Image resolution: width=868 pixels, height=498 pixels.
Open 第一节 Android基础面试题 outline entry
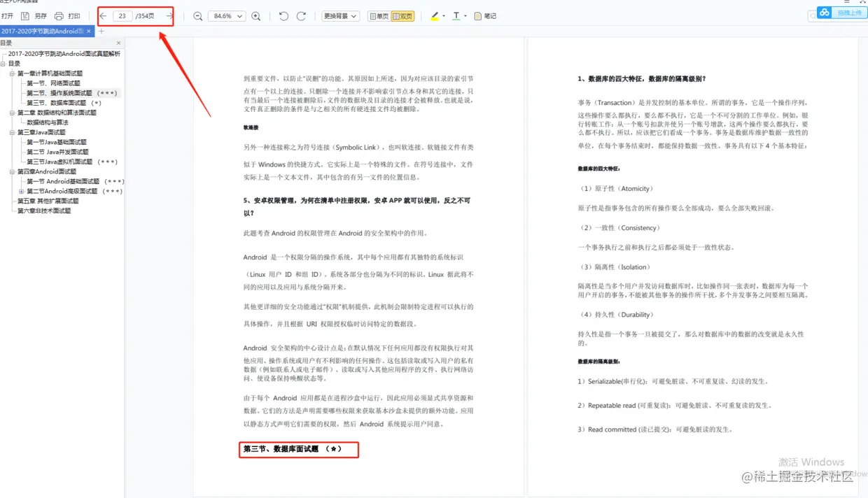click(x=76, y=181)
